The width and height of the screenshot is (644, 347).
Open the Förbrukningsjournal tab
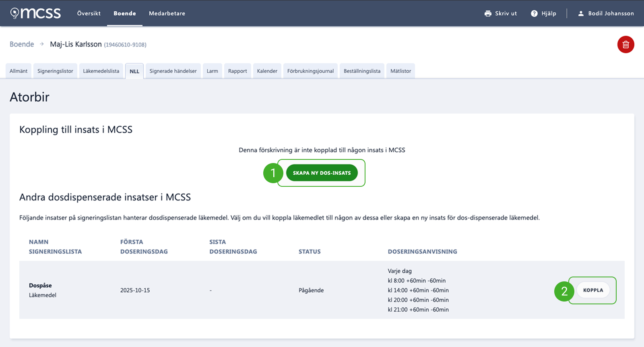tap(310, 71)
